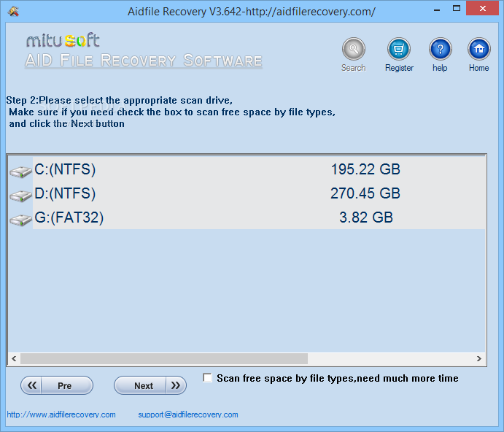Click the scrollbar right arrow

pyautogui.click(x=479, y=358)
